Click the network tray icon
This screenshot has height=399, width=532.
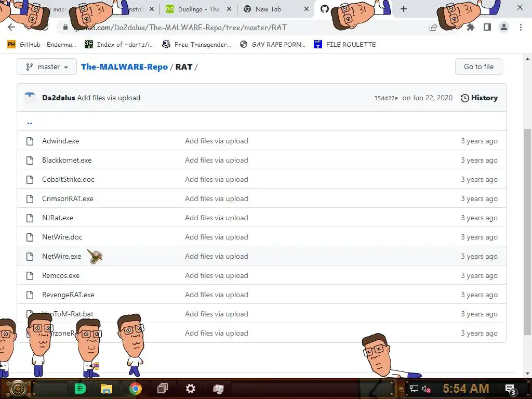[414, 389]
